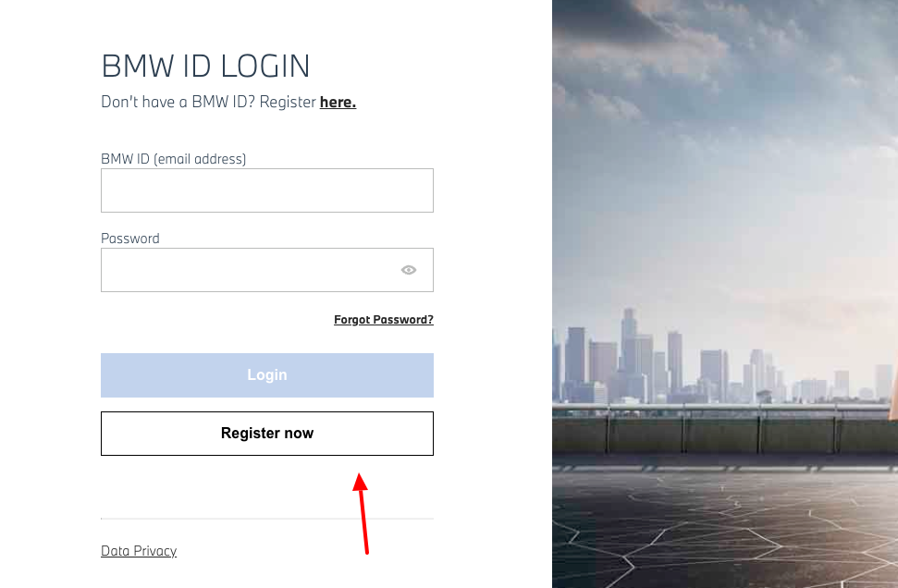Select the show-password eye in the password field
Image resolution: width=898 pixels, height=588 pixels.
(408, 269)
